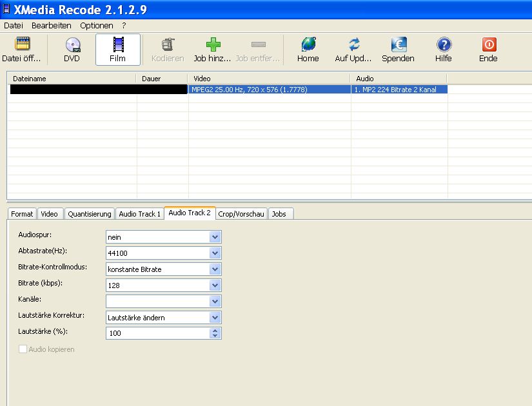Select the MPEG2 25.00 Hz video cell
Screen dimensions: 532x406
click(270, 90)
